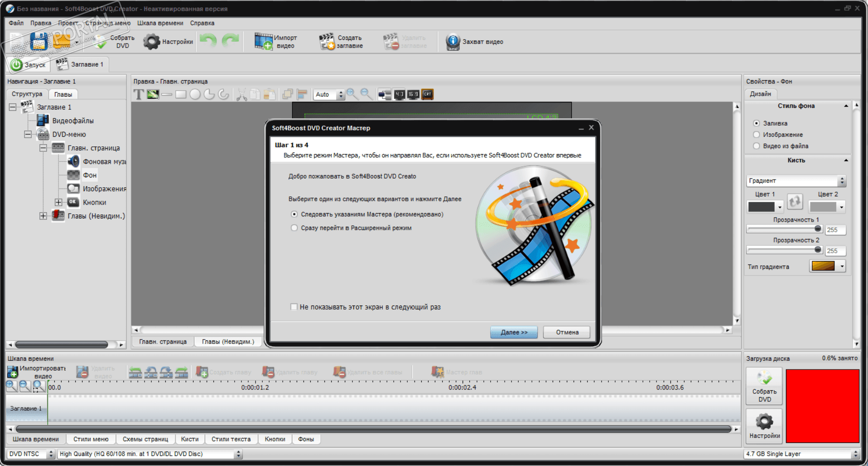The image size is (868, 466).
Task: Click Импортировать видео in the timeline toolbar
Action: point(37,372)
